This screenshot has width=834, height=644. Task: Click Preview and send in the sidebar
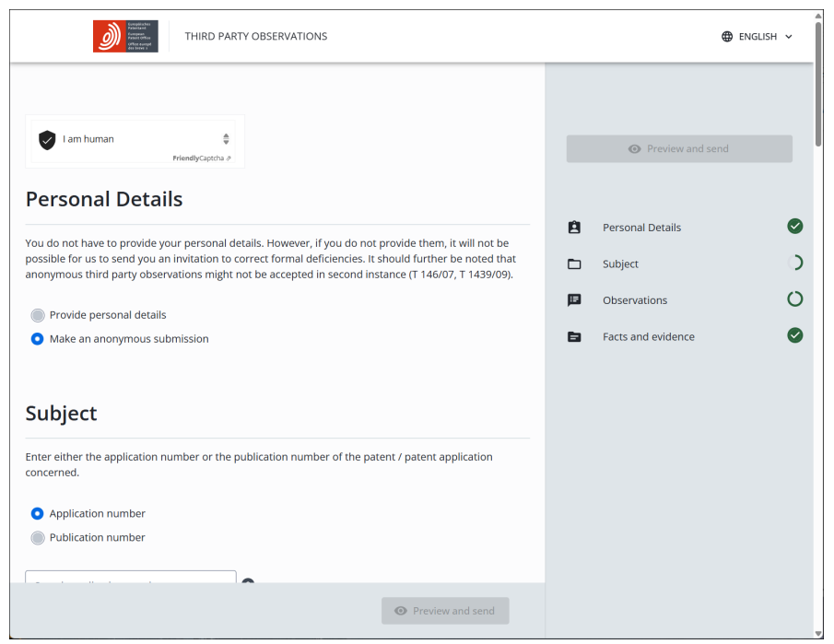[679, 149]
